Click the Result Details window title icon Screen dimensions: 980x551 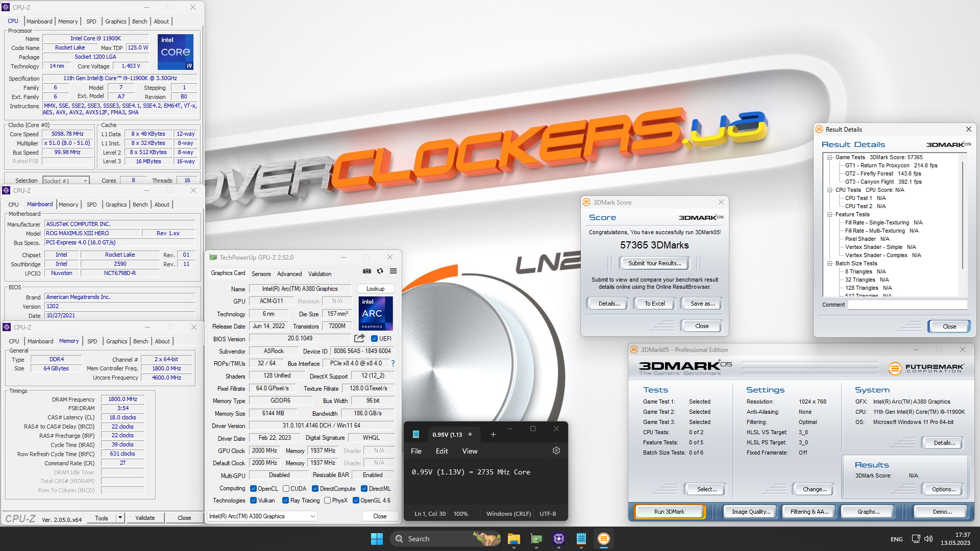click(x=819, y=130)
